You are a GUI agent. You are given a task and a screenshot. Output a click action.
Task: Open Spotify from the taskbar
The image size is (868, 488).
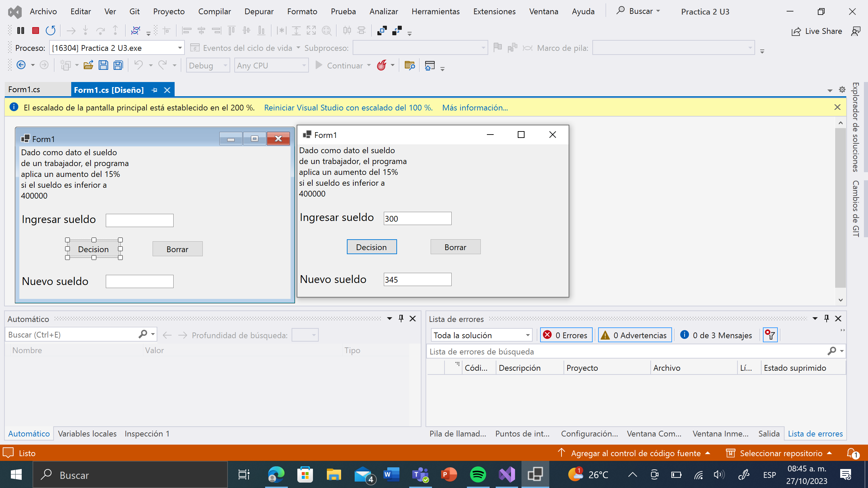pyautogui.click(x=478, y=474)
